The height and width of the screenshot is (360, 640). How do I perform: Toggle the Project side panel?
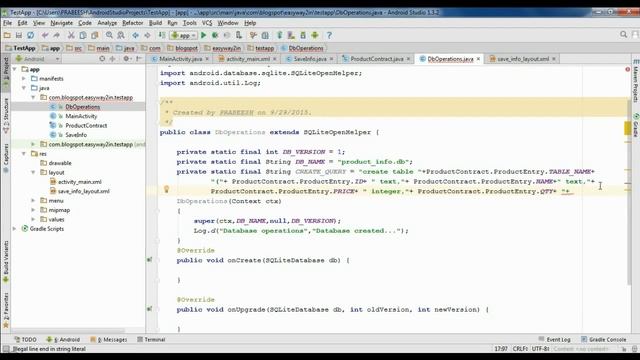[x=6, y=73]
